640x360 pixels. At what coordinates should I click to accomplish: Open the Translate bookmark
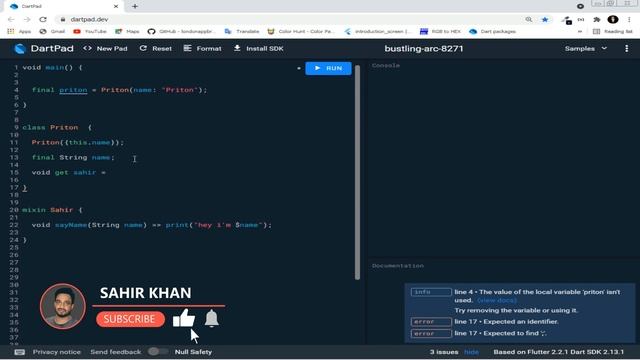pyautogui.click(x=242, y=31)
